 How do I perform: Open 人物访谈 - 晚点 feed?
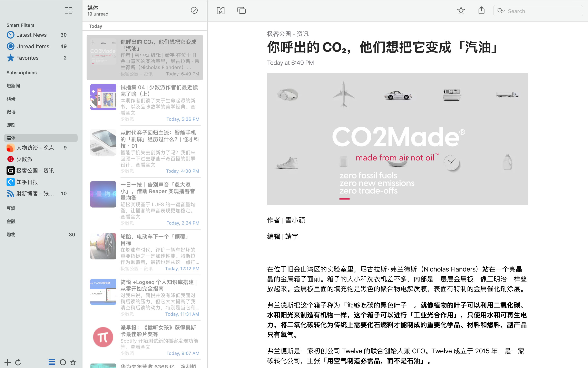point(41,148)
